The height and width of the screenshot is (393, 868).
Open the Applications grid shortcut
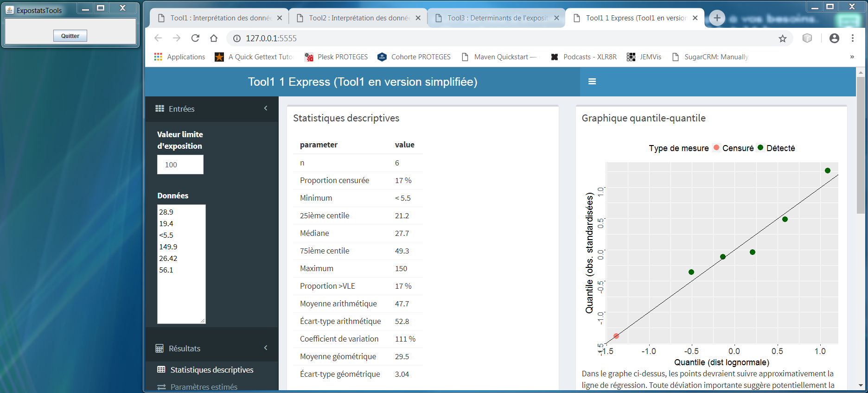click(179, 57)
